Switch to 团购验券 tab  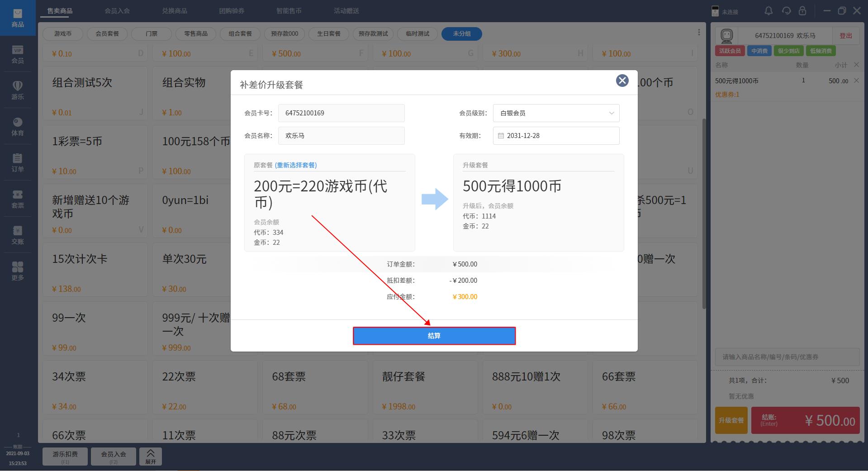pos(232,10)
